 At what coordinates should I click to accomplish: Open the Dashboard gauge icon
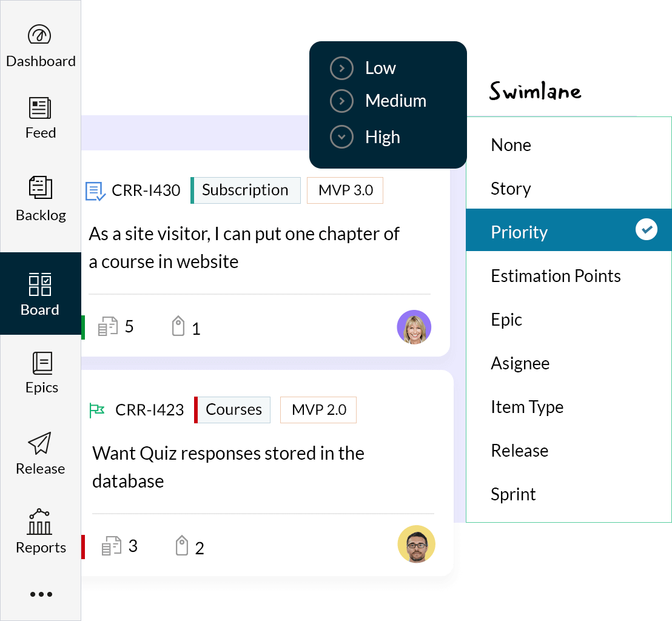40,35
